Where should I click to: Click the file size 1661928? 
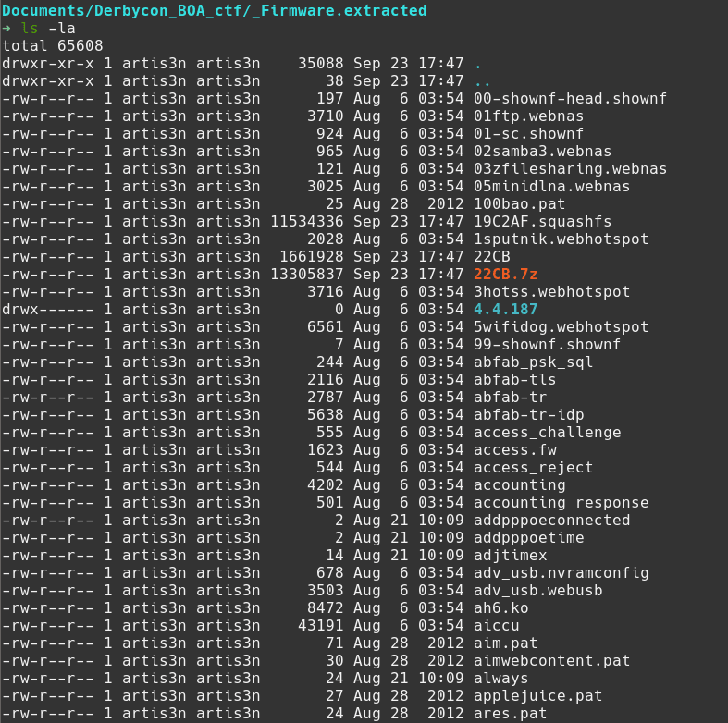(312, 257)
